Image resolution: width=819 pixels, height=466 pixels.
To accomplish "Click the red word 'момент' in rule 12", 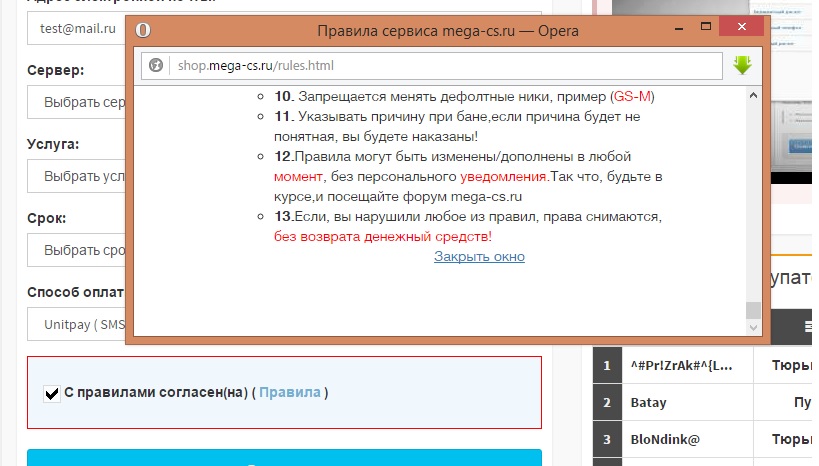I will click(x=298, y=177).
